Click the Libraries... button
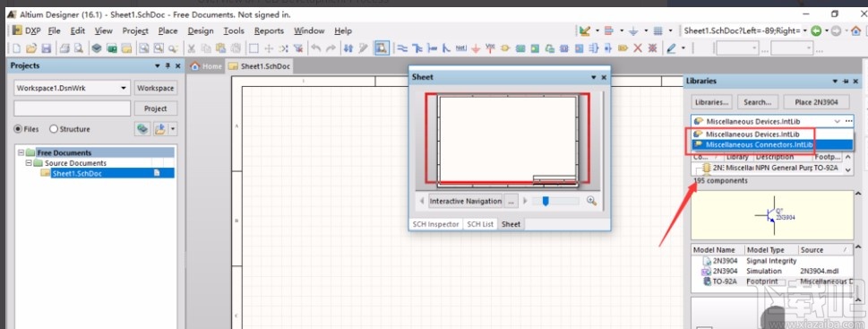Image resolution: width=868 pixels, height=329 pixels. (712, 102)
